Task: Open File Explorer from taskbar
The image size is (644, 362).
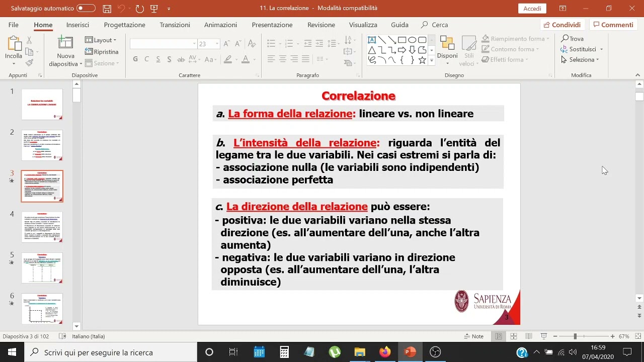Action: coord(359,352)
